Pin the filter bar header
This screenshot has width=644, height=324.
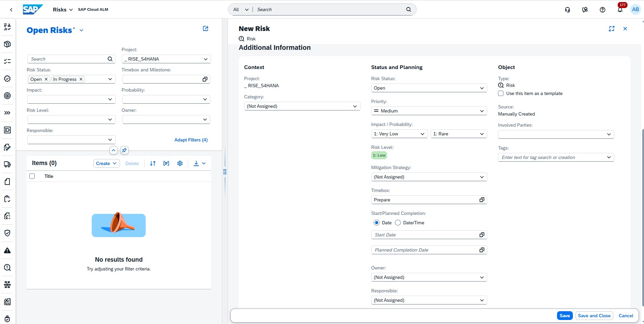(x=124, y=150)
